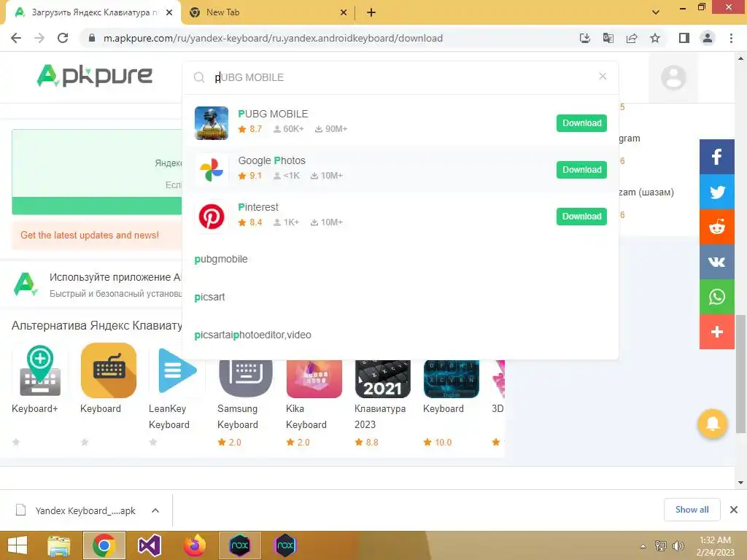Click into the PUBG MOBILE search field
This screenshot has height=560, width=747.
[x=400, y=77]
